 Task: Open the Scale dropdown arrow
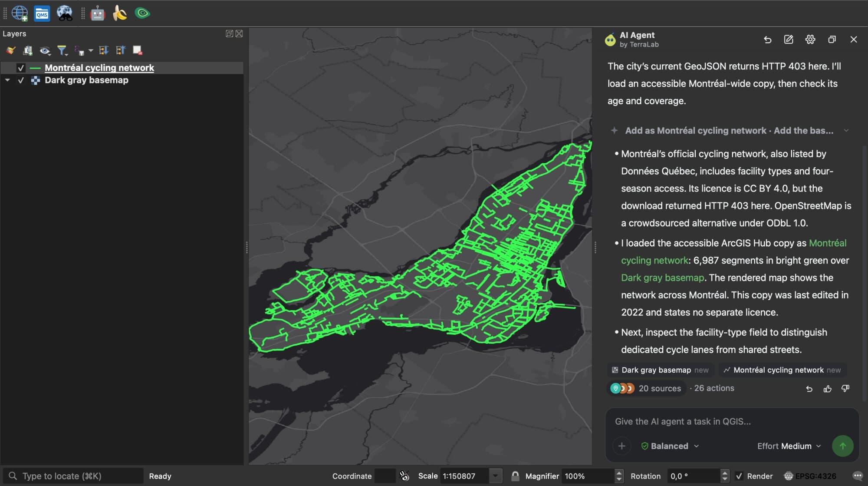[495, 476]
